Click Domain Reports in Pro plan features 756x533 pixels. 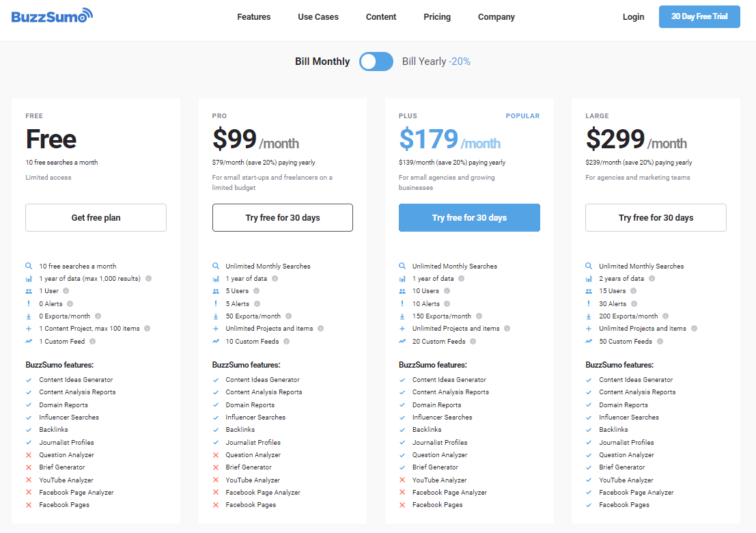click(250, 405)
